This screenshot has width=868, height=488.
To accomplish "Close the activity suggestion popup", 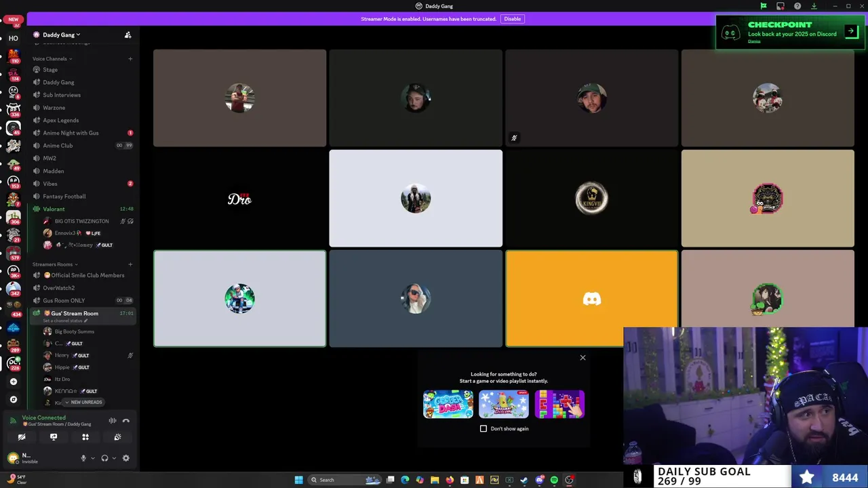I will point(583,358).
